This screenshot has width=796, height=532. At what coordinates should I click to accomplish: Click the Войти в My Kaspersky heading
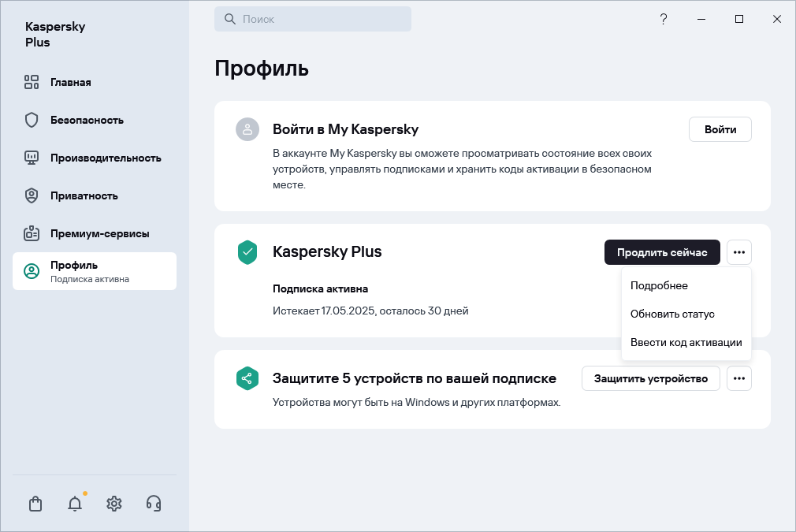pos(346,129)
